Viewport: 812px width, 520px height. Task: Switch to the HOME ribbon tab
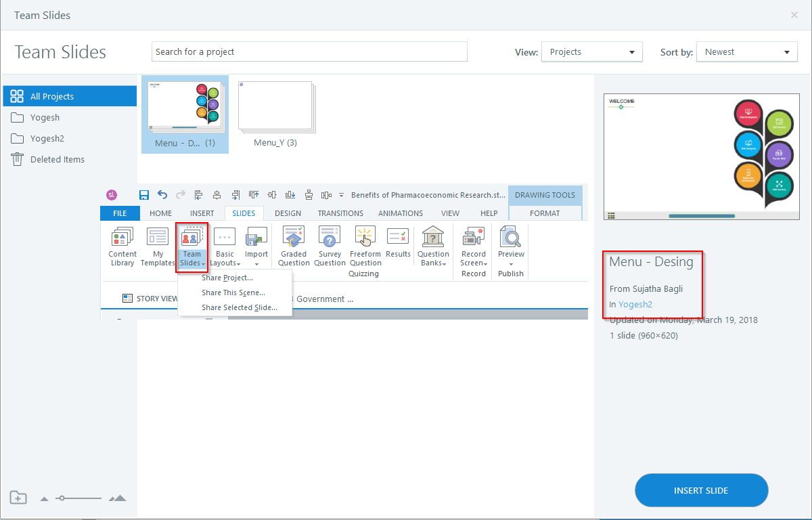[161, 213]
